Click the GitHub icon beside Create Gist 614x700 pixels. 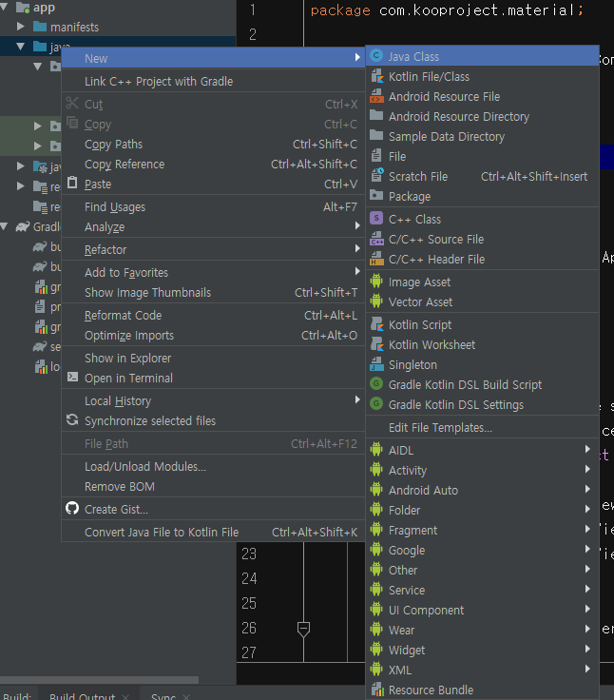click(72, 509)
